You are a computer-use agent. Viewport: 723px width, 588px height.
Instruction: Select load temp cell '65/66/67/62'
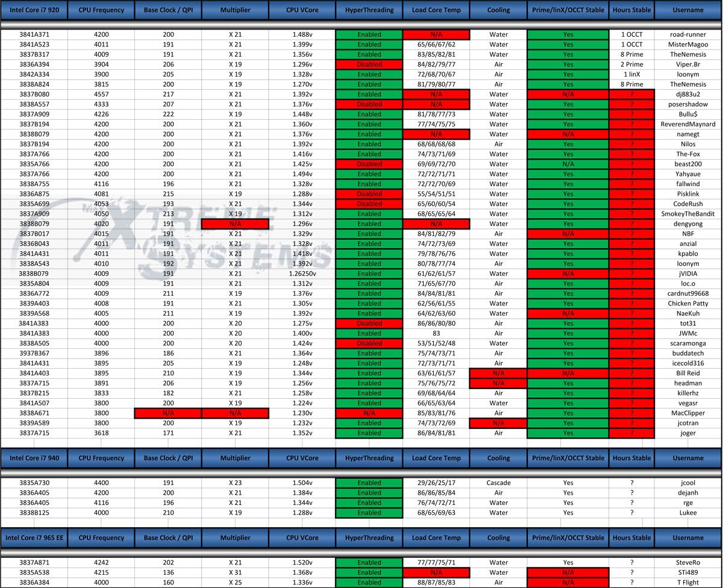tap(436, 45)
